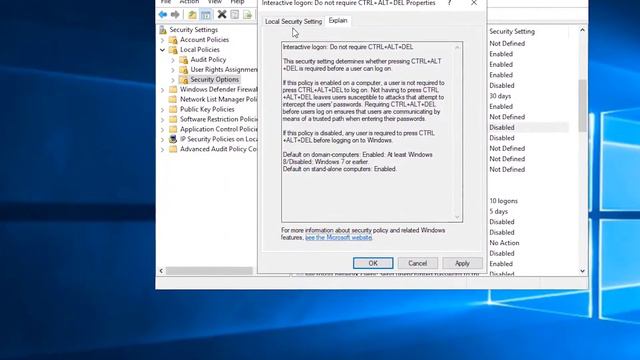The height and width of the screenshot is (360, 640).
Task: Expand the Advanced Audit Policy node
Action: tap(162, 150)
